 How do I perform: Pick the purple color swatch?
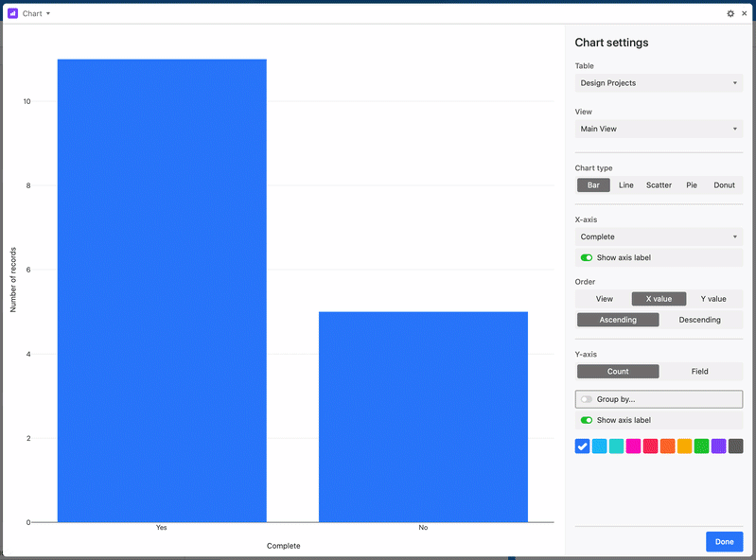pyautogui.click(x=718, y=446)
